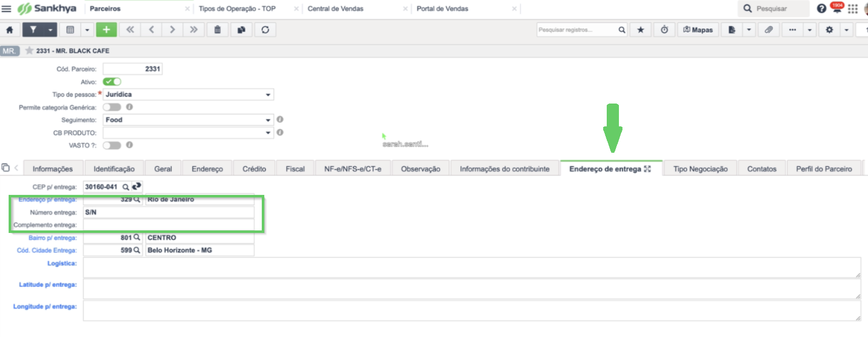Open the filter funnel button
This screenshot has width=868, height=337.
tap(33, 30)
